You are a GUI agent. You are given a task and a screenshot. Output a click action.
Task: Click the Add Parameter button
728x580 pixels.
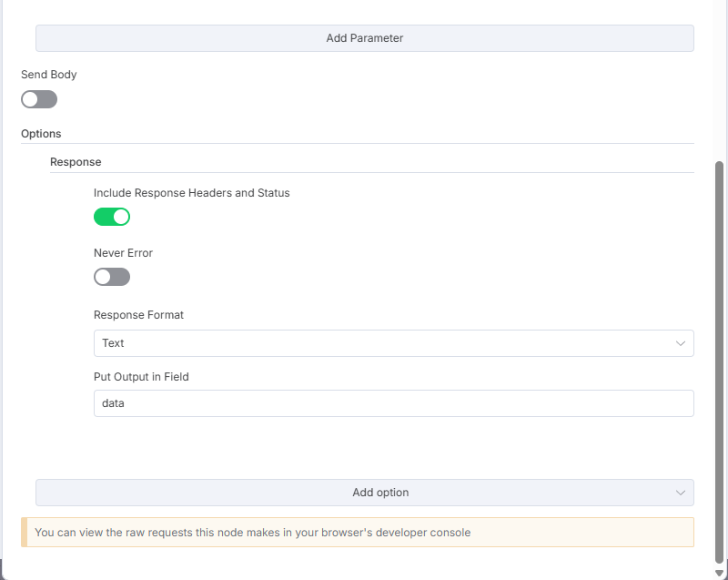click(365, 38)
